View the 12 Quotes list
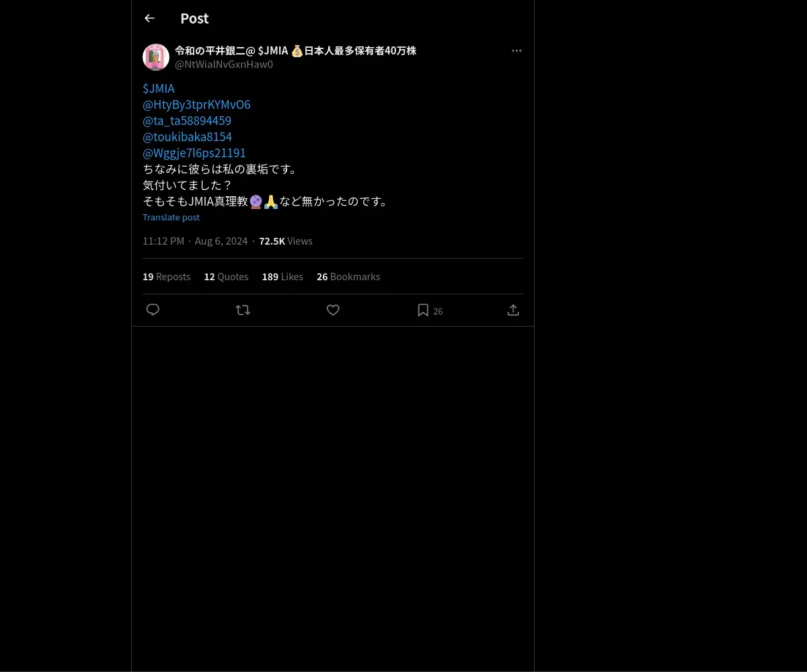 (226, 276)
